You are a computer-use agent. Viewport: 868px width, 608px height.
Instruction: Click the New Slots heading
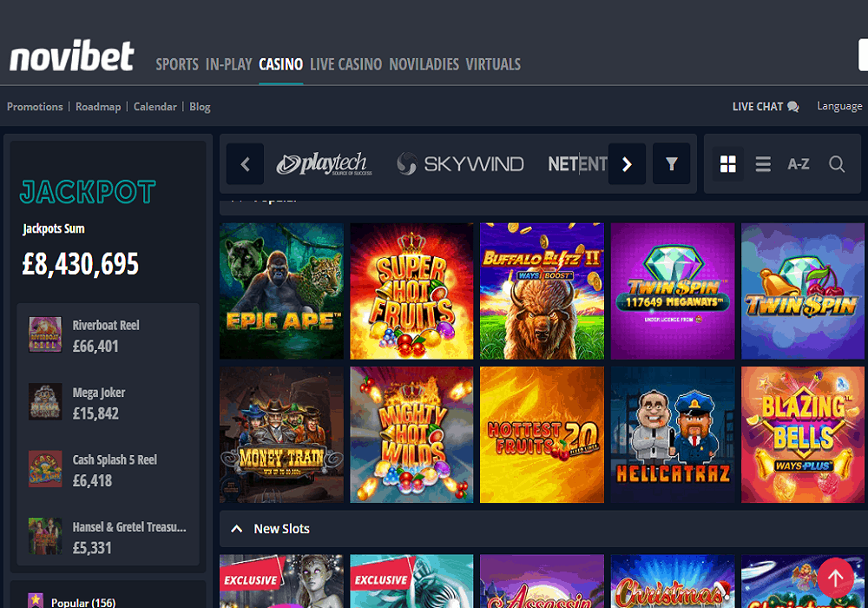[281, 529]
